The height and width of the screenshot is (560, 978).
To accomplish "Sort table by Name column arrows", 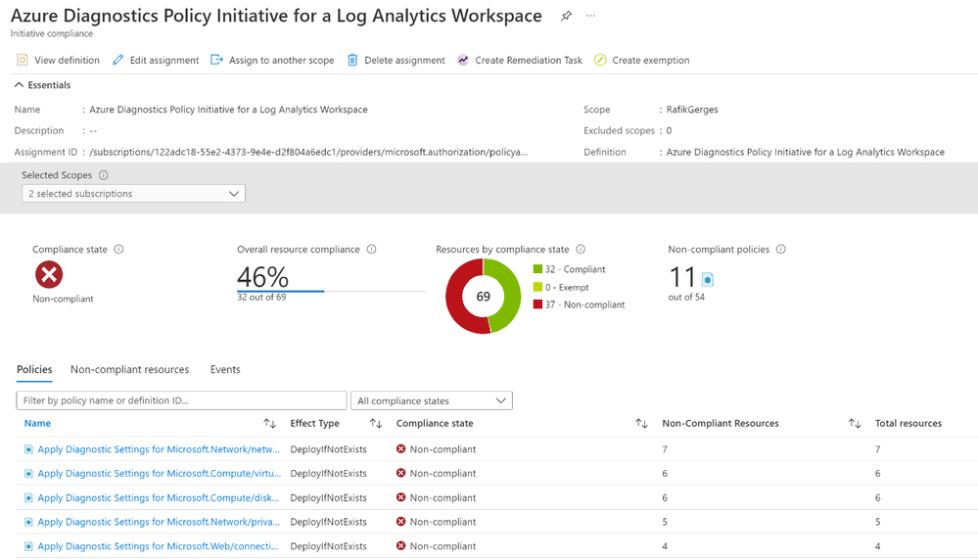I will click(269, 424).
